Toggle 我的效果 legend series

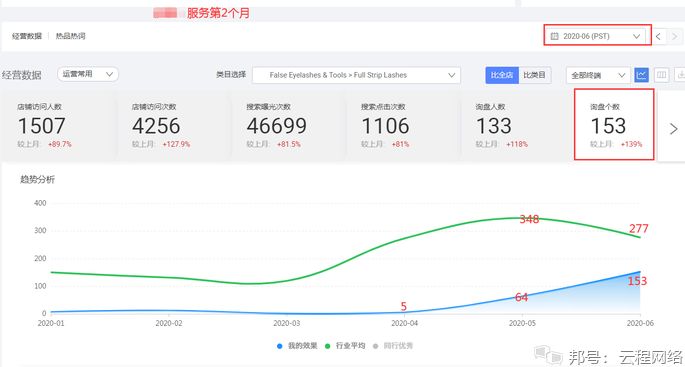(x=297, y=346)
